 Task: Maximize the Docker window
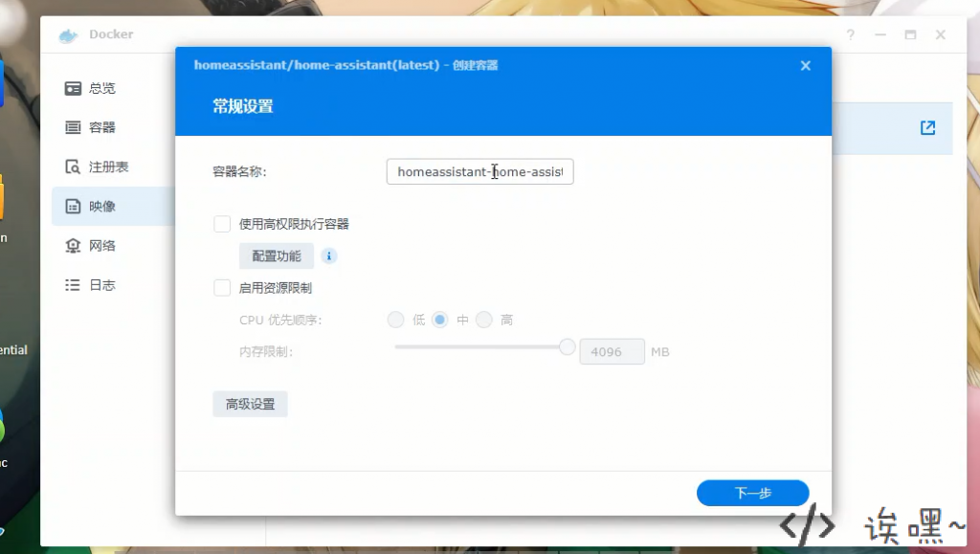click(910, 35)
